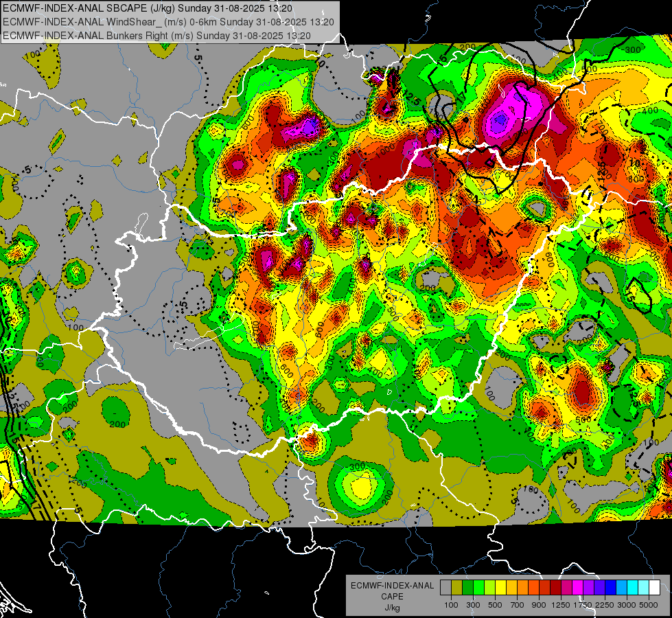Click the amber legend swatch
This screenshot has height=618, width=672.
click(511, 587)
